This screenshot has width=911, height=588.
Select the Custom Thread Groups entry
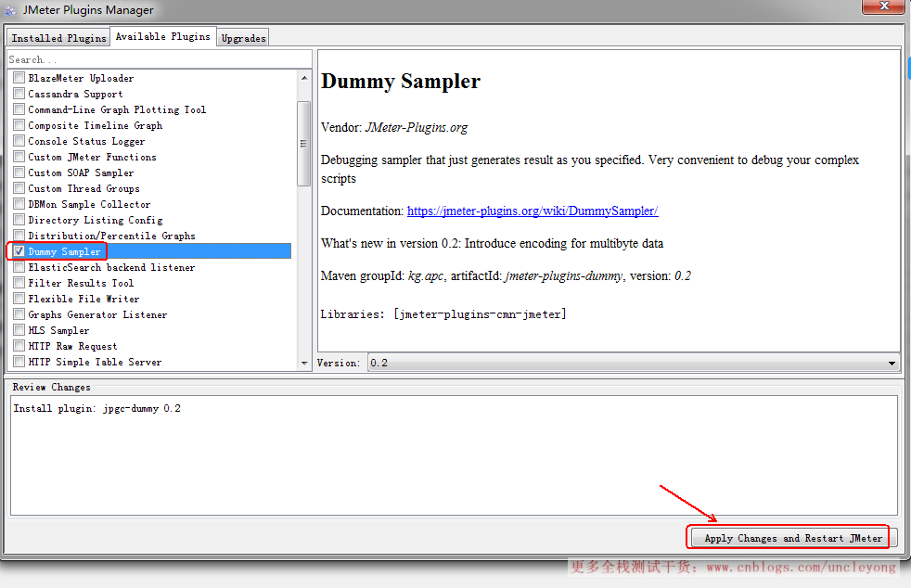point(83,188)
